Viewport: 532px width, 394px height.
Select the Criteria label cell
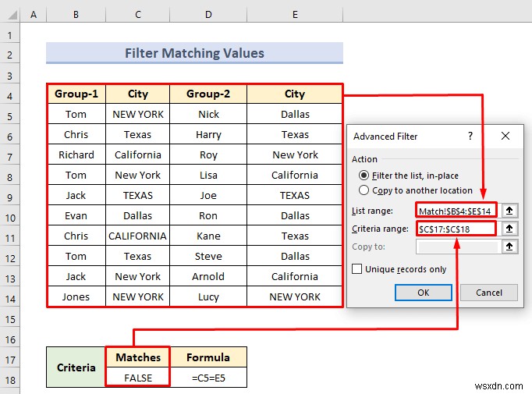pyautogui.click(x=76, y=367)
